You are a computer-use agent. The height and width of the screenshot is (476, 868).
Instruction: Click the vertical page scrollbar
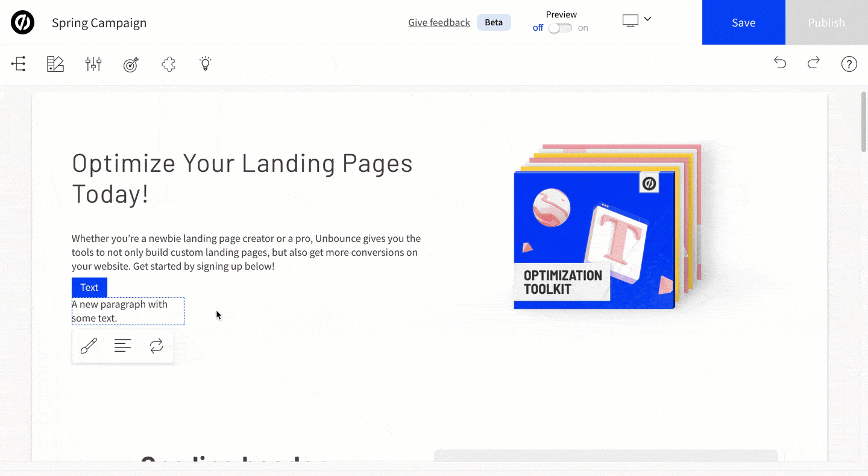(x=864, y=122)
